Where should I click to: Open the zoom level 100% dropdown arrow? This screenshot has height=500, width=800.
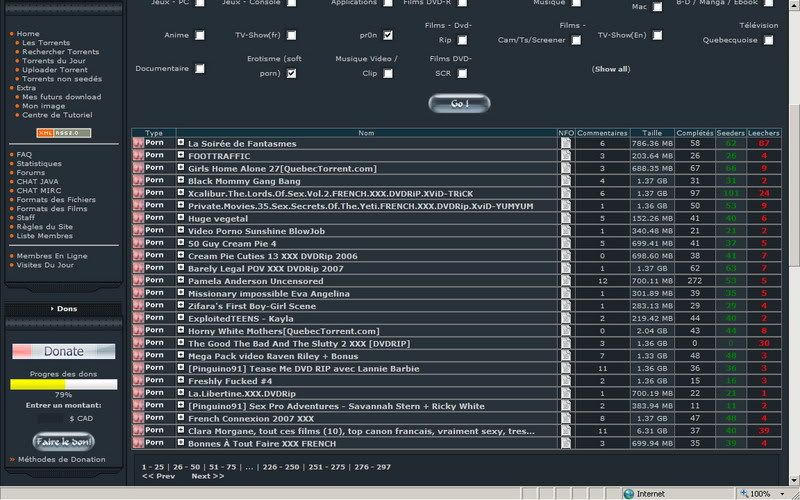(x=782, y=494)
